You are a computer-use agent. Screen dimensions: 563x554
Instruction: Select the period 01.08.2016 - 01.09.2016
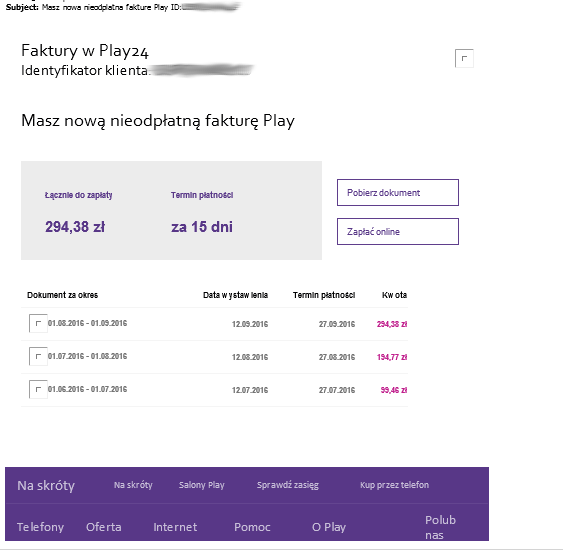tap(88, 323)
